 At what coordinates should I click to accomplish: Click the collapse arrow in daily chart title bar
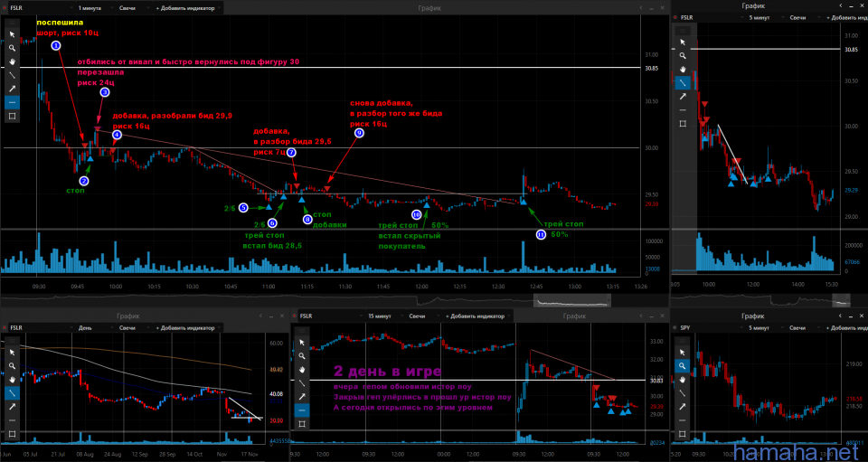260,316
